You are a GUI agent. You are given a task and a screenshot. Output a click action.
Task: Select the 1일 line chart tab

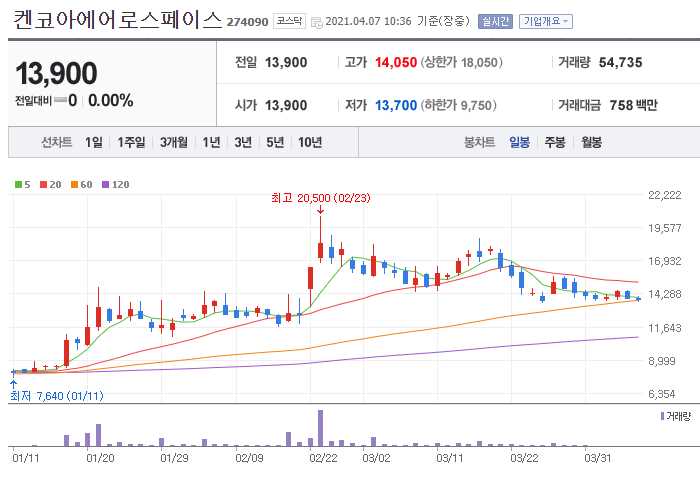94,142
